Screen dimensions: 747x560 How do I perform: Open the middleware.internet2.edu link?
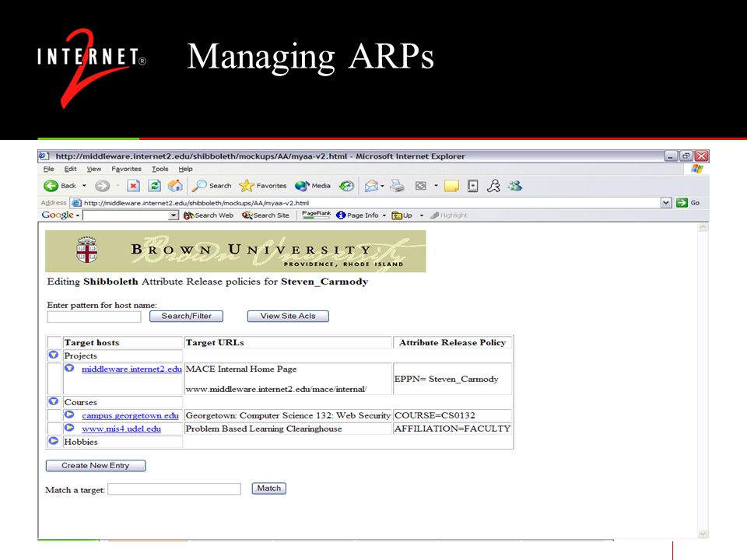[x=132, y=369]
